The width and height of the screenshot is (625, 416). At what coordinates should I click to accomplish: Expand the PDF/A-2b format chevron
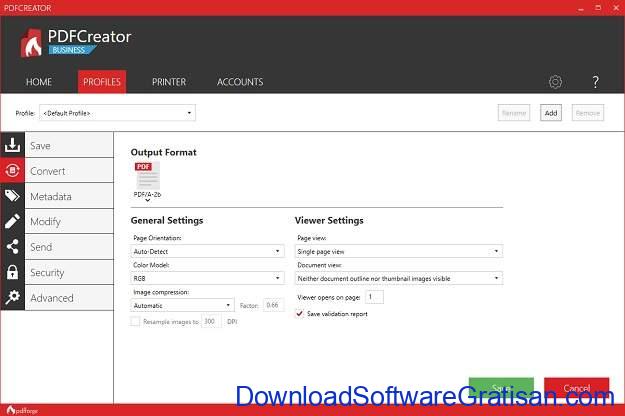click(147, 200)
